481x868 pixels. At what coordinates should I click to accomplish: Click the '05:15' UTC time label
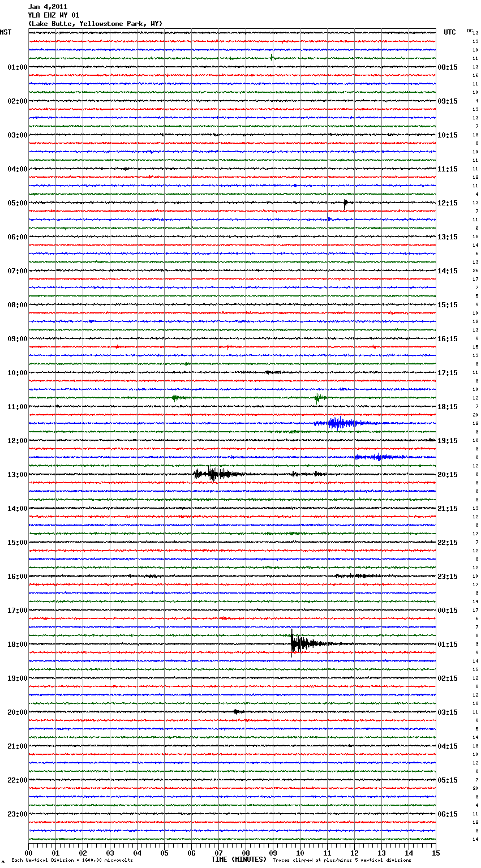[x=448, y=780]
